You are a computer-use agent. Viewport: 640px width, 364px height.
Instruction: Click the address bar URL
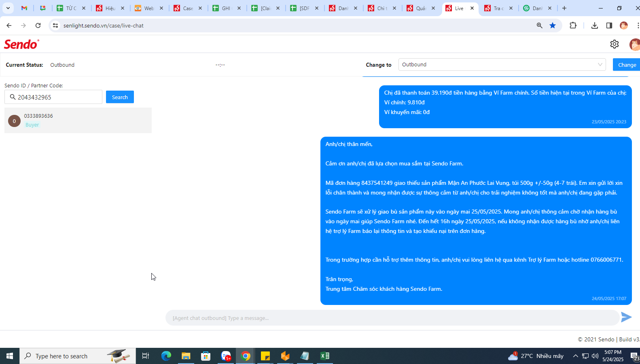[x=104, y=25]
